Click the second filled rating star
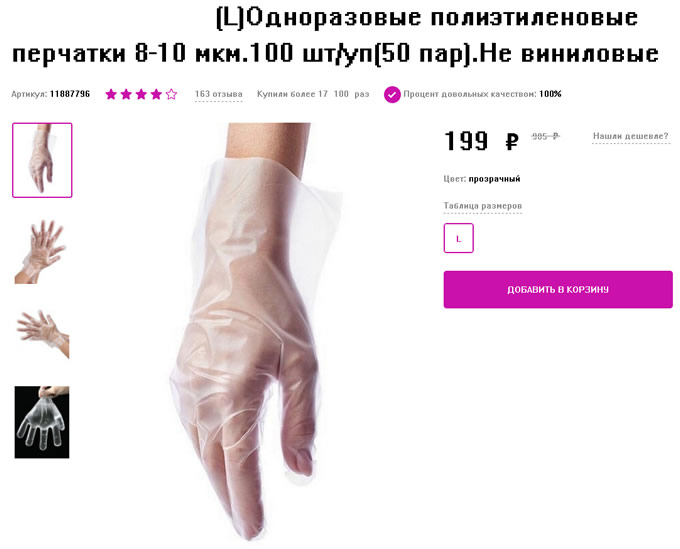Image resolution: width=680 pixels, height=549 pixels. pos(126,94)
